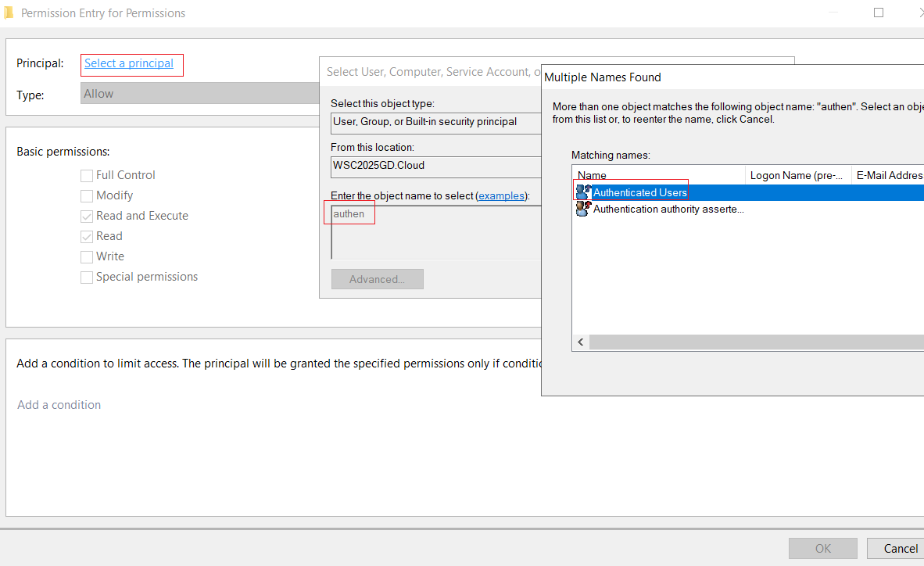This screenshot has width=924, height=566.
Task: Toggle the Read permission checkbox
Action: click(87, 236)
